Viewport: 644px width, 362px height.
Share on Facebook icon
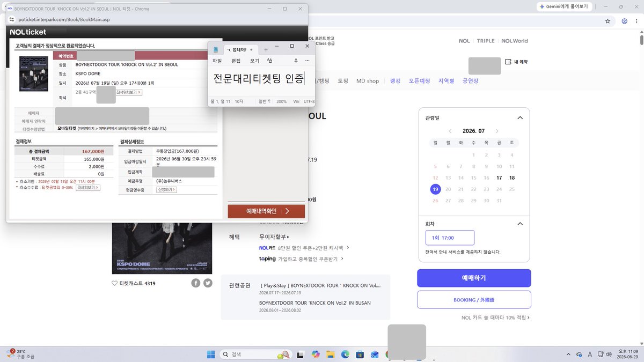196,283
